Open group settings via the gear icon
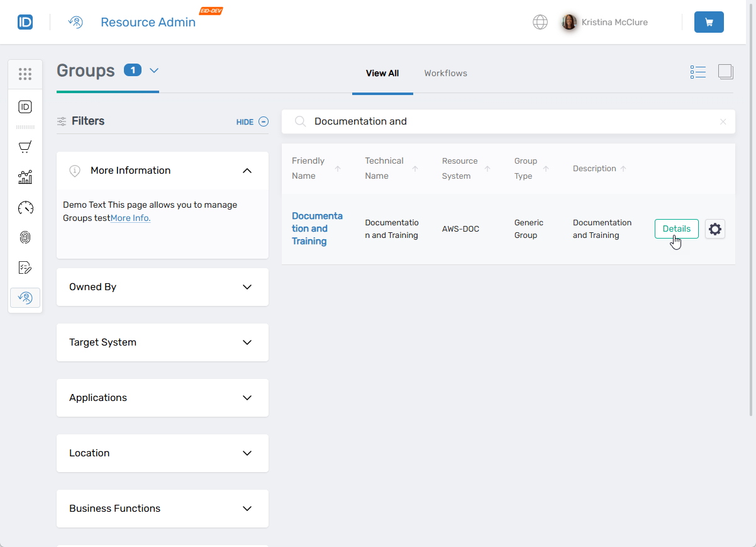The image size is (756, 547). click(x=714, y=228)
